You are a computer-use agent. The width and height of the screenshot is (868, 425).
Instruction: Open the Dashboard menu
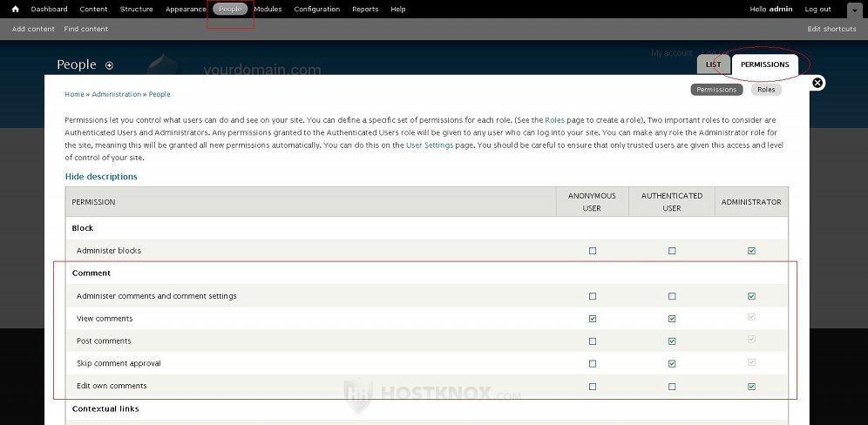pos(50,9)
